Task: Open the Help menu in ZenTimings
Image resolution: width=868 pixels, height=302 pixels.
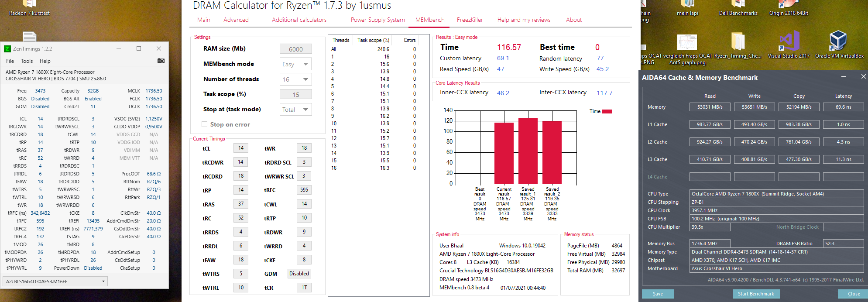Action: pos(45,61)
